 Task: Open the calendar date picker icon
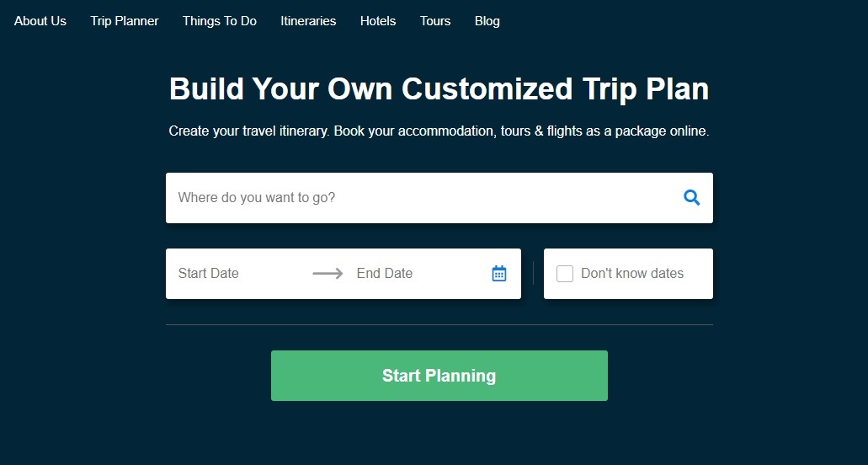click(x=499, y=274)
